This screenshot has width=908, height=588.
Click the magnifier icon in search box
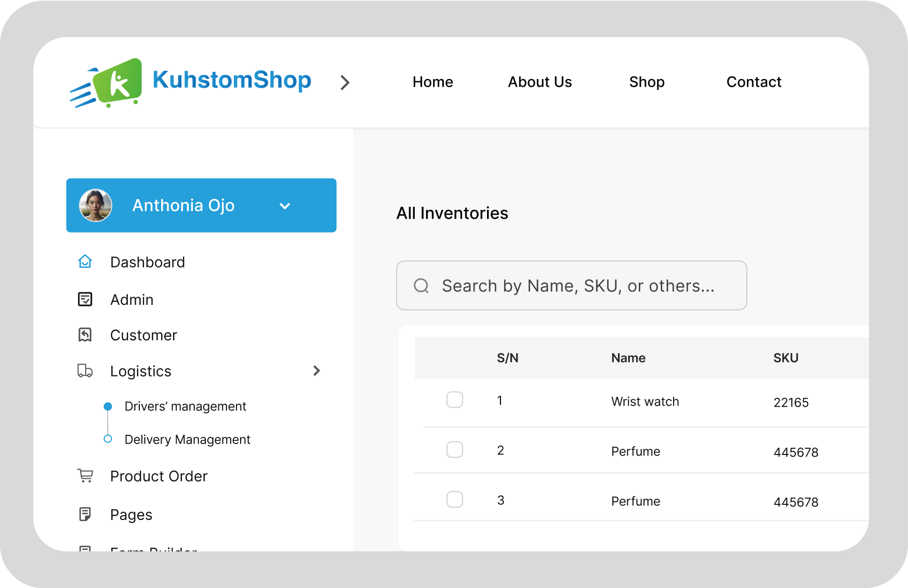(421, 286)
